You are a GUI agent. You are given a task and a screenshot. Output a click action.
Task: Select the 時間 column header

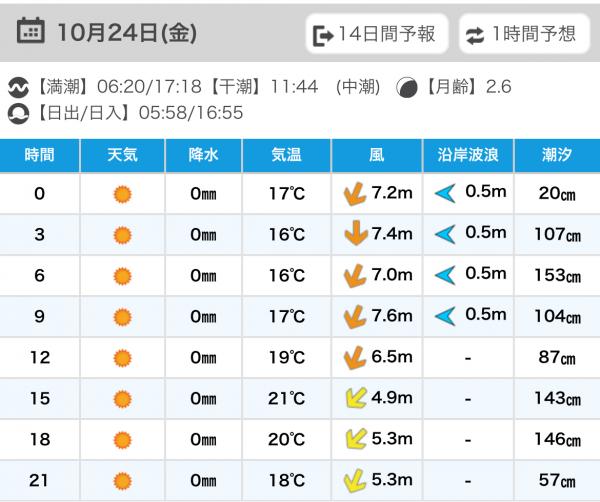click(x=39, y=155)
